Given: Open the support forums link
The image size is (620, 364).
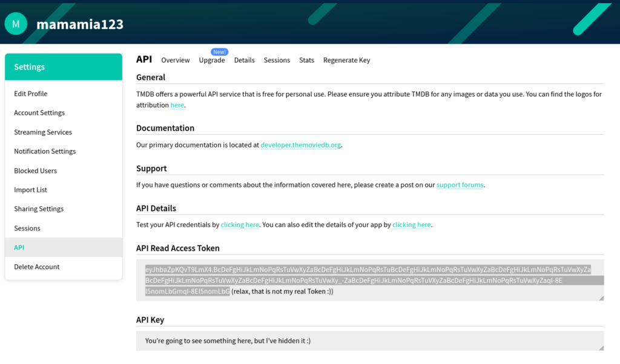Looking at the screenshot, I should click(460, 185).
